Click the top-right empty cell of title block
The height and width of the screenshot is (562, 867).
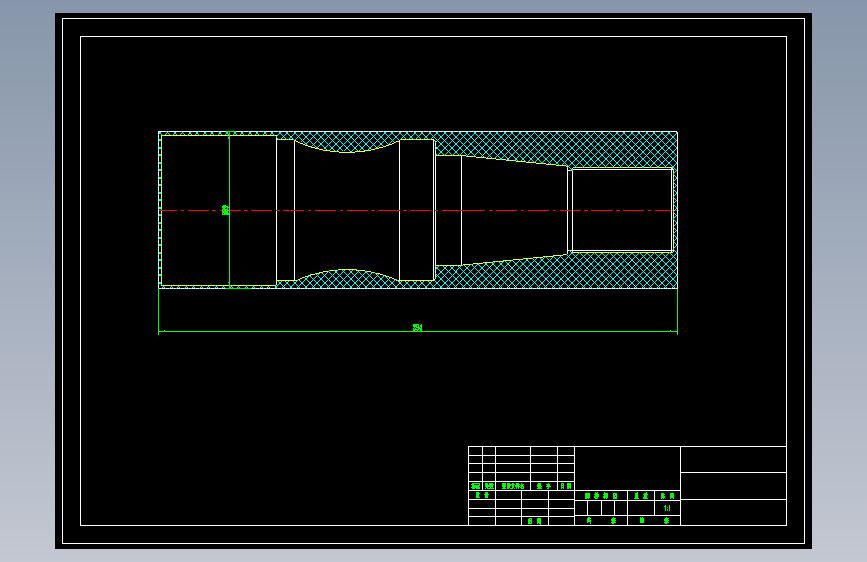(x=733, y=460)
